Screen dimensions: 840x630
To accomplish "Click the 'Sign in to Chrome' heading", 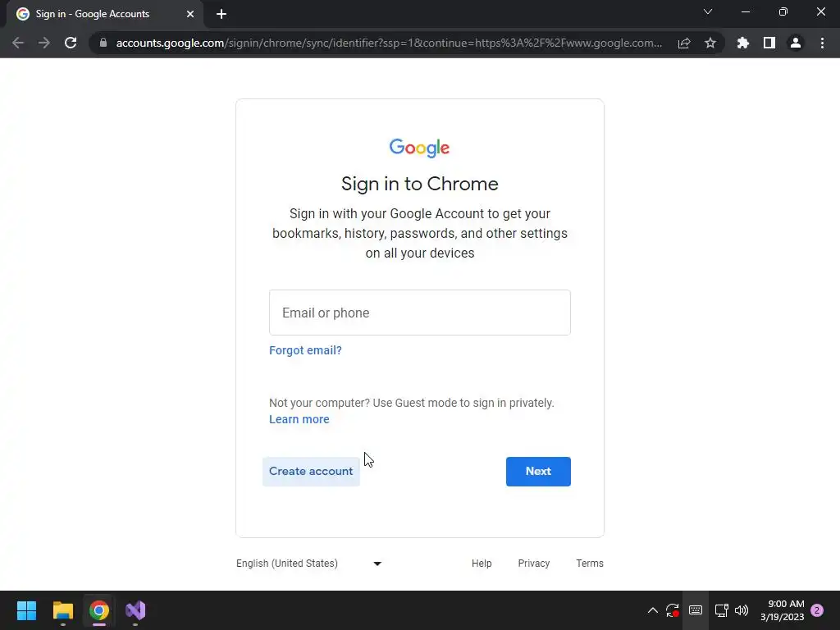I will (x=420, y=184).
